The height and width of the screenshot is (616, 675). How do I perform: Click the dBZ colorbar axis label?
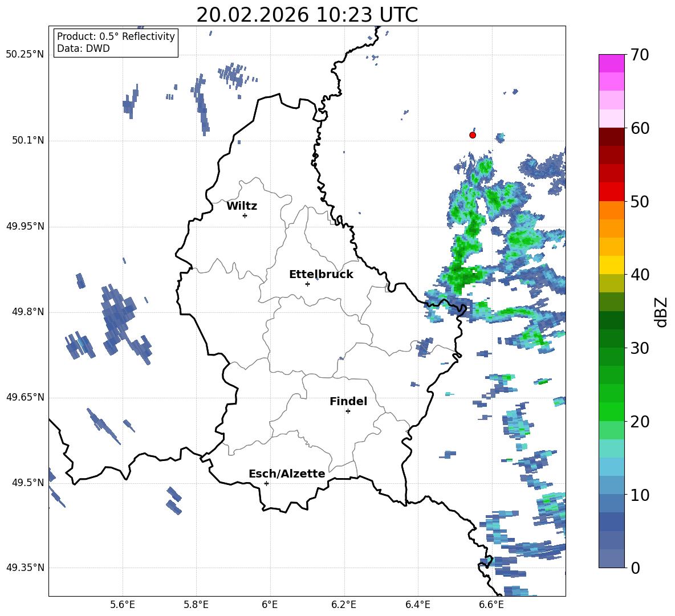[662, 312]
